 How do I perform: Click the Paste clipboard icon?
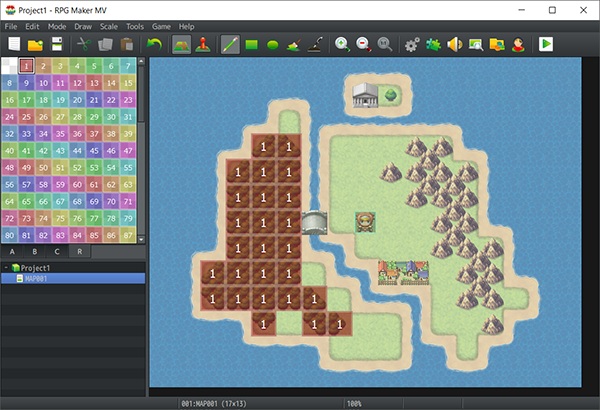point(127,44)
